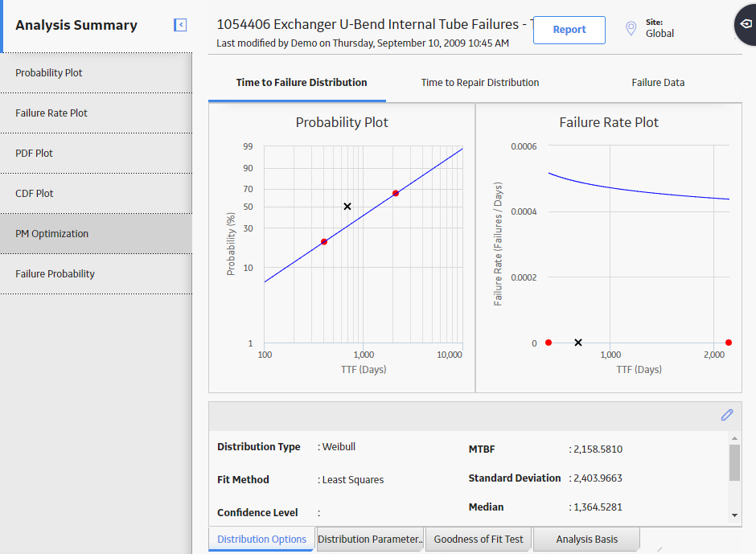Click black X marker on Failure Rate Plot
Image resolution: width=756 pixels, height=554 pixels.
(578, 343)
